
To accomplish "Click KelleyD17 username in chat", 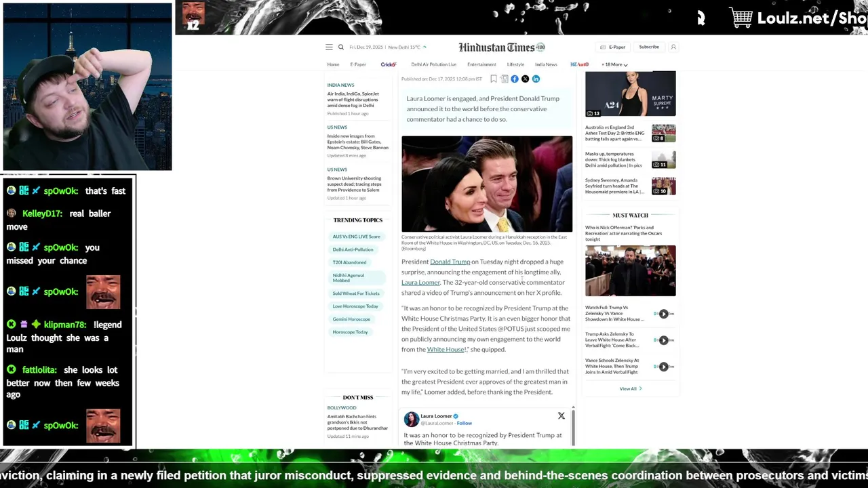I will click(42, 213).
